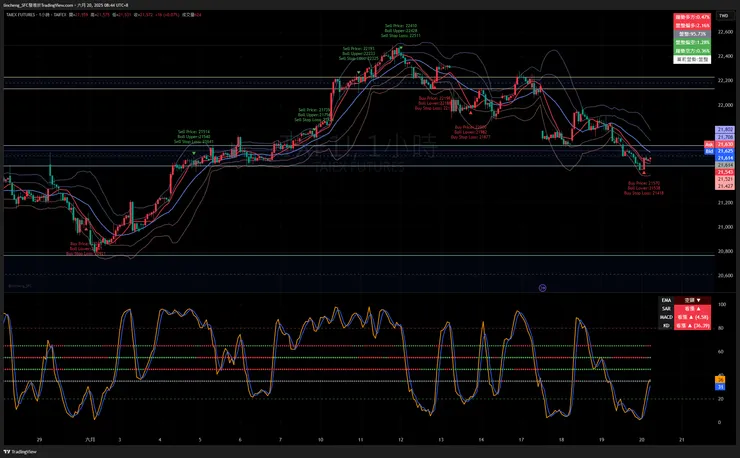Click the 21,543 red price label
This screenshot has height=458, width=740.
[725, 172]
